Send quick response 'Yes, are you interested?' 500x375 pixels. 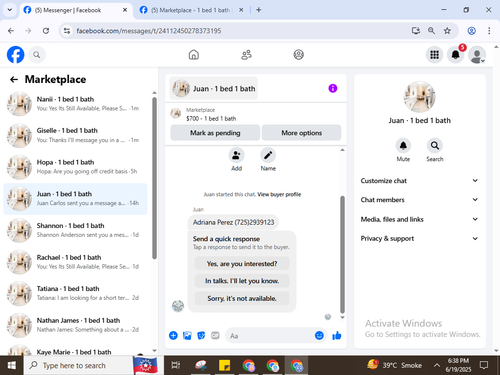[x=242, y=264]
